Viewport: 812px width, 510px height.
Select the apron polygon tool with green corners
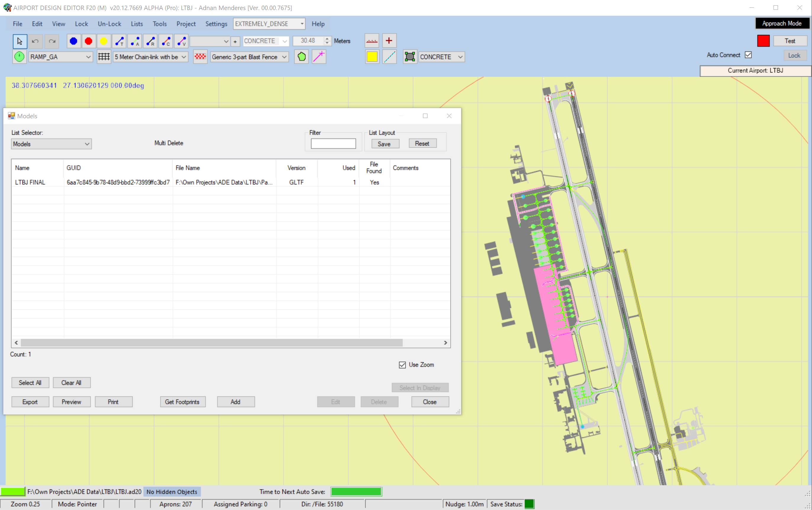tap(410, 57)
